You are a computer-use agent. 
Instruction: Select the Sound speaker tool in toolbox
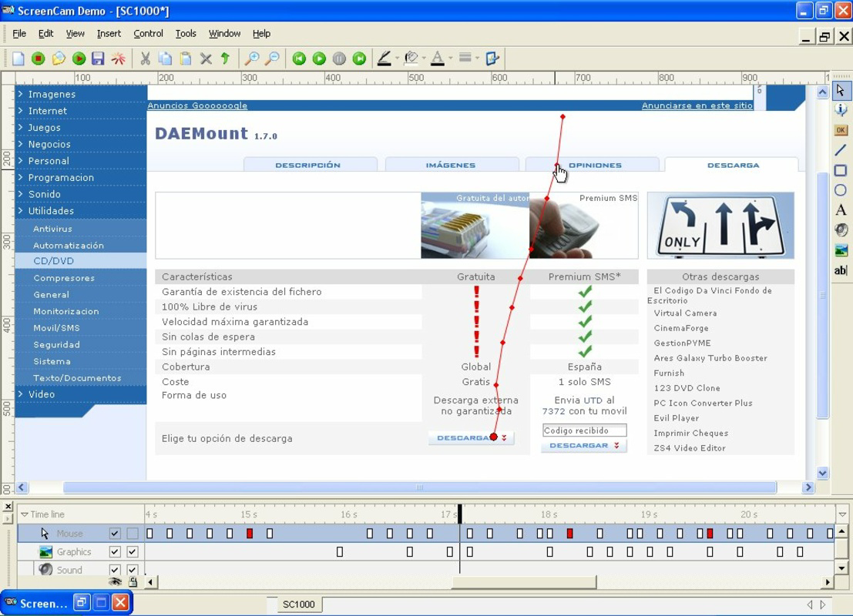click(x=841, y=230)
